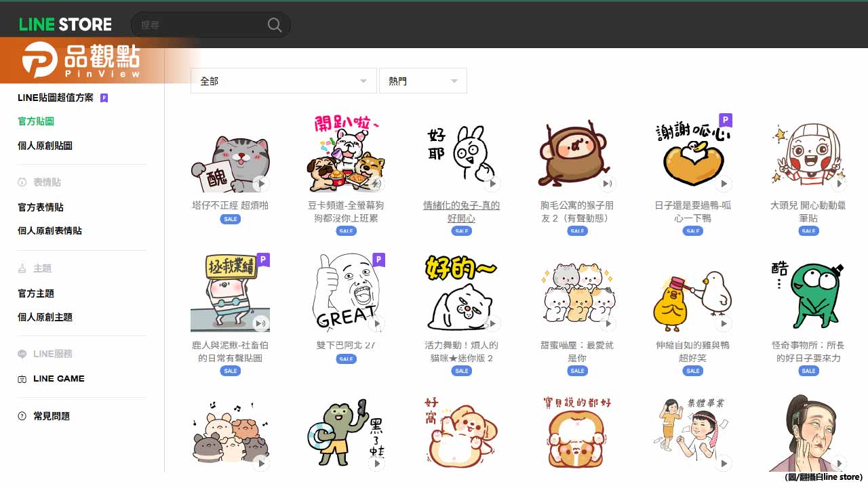
Task: Open 個人原創表情貼 sidebar item
Action: (50, 230)
